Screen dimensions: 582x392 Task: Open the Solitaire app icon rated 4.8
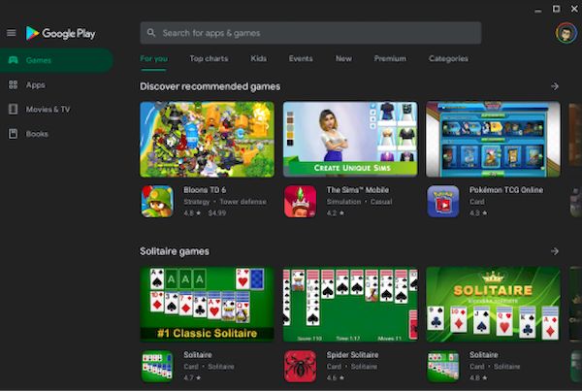(443, 367)
